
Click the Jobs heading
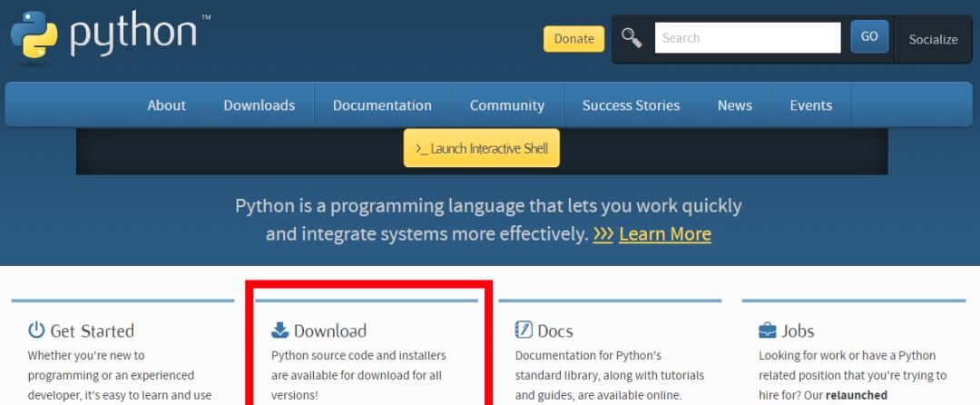click(798, 331)
